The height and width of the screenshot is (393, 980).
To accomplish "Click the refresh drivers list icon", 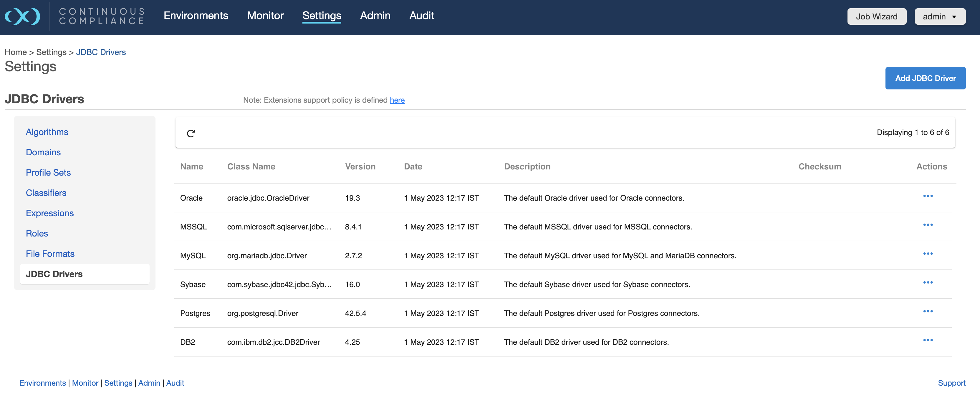I will point(191,134).
